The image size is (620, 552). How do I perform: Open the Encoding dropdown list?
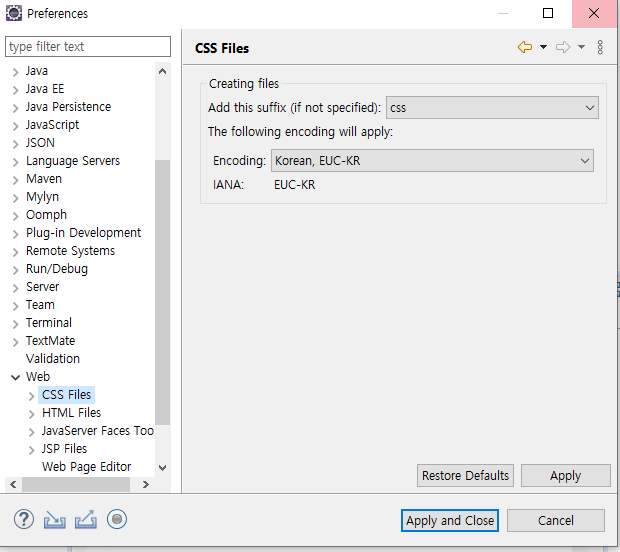tap(431, 160)
